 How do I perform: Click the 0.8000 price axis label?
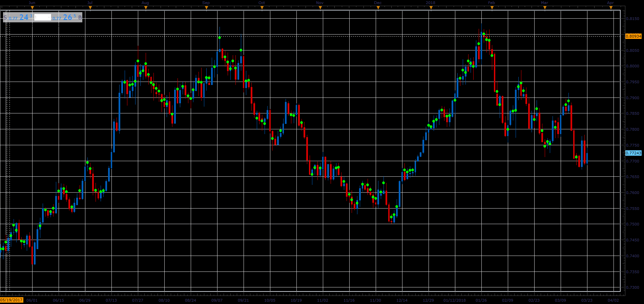coord(632,66)
